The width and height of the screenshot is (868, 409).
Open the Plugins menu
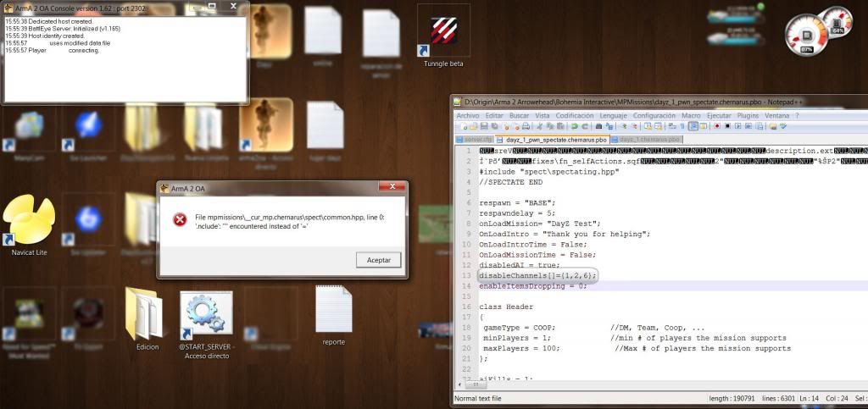coord(748,115)
